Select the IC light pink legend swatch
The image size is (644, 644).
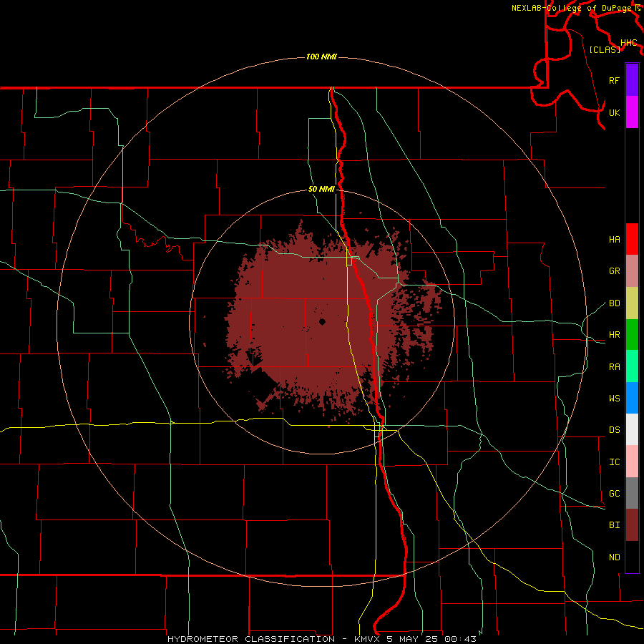(x=632, y=462)
